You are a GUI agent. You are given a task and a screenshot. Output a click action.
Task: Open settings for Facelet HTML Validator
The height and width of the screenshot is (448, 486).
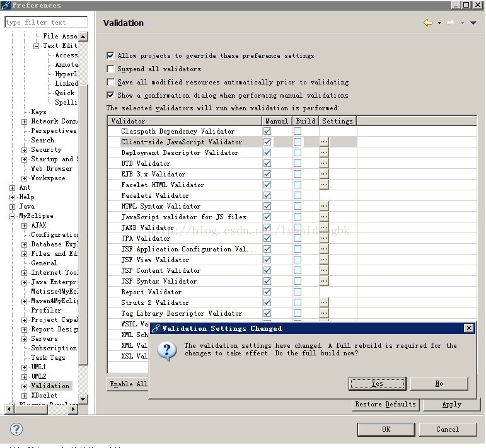[323, 185]
